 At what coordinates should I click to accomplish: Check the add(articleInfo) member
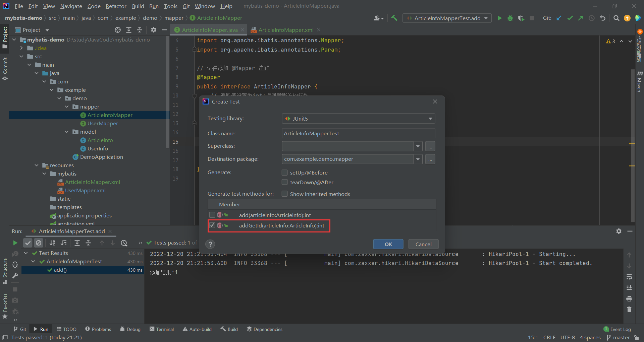212,215
